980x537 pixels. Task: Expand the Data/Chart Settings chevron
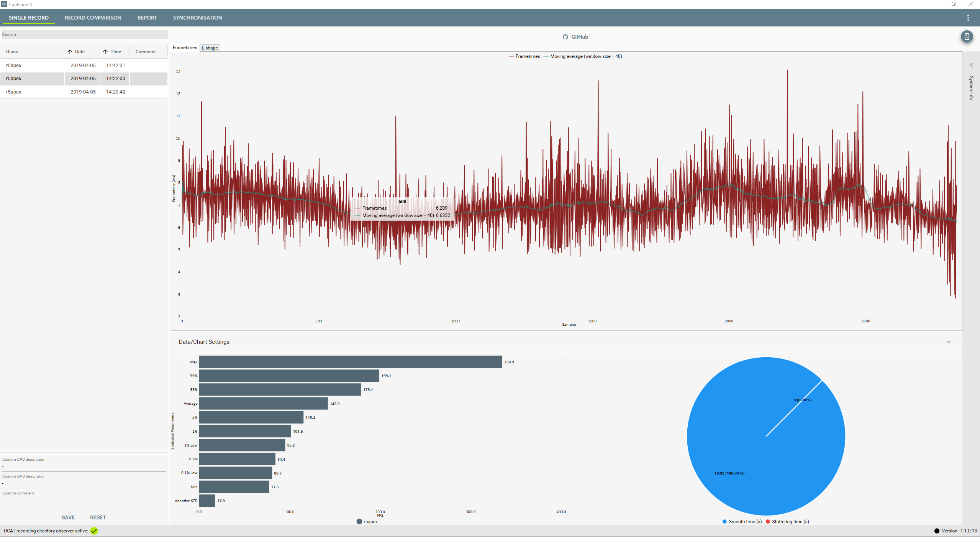[948, 342]
